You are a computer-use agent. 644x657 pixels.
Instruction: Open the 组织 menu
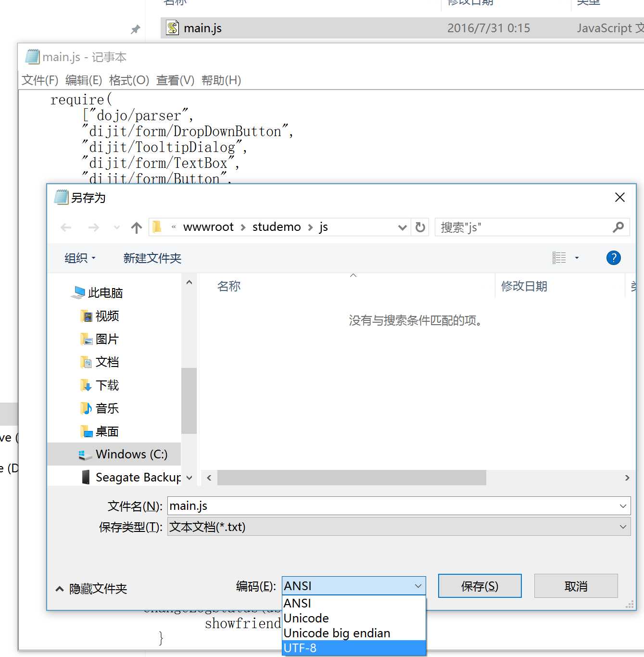click(x=80, y=258)
